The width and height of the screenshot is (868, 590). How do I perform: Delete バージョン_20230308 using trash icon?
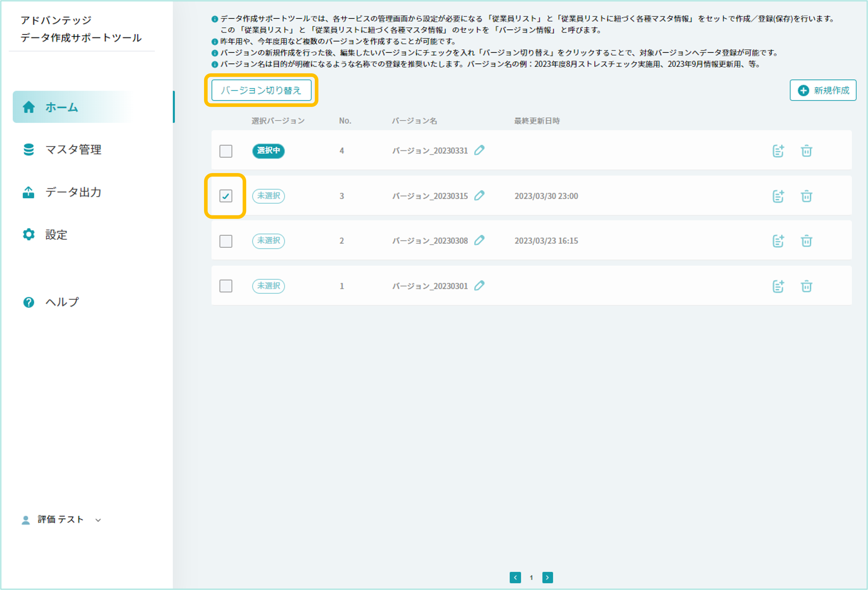(807, 241)
